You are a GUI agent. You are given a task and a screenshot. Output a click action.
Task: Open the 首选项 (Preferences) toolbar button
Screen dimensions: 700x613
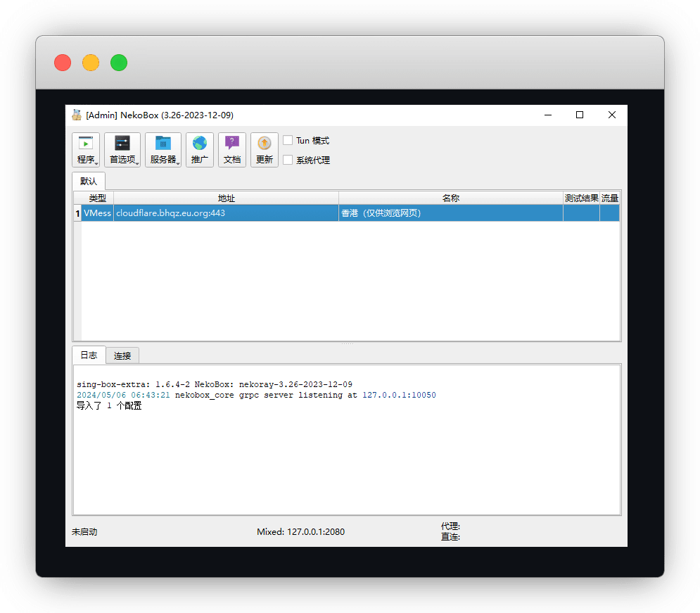click(122, 150)
